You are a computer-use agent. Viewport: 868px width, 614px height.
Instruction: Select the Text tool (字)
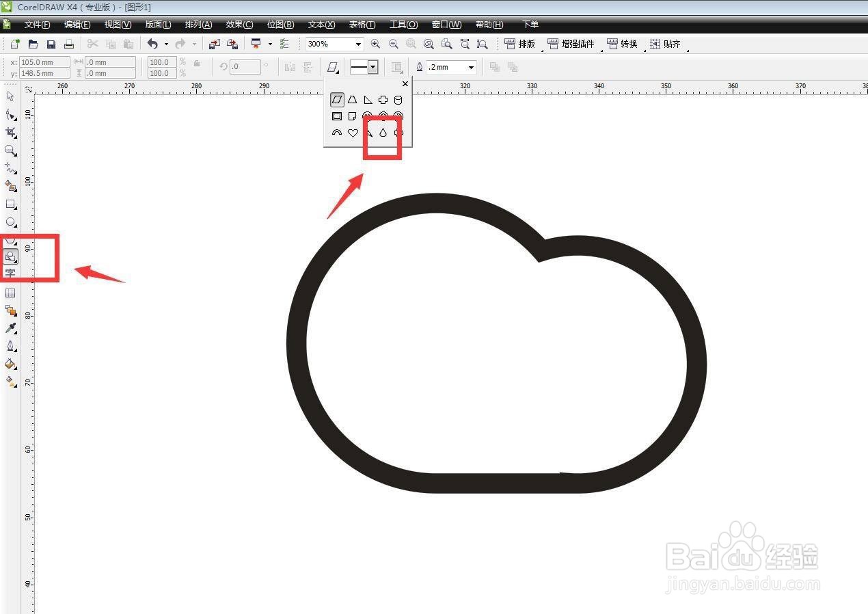coord(10,273)
